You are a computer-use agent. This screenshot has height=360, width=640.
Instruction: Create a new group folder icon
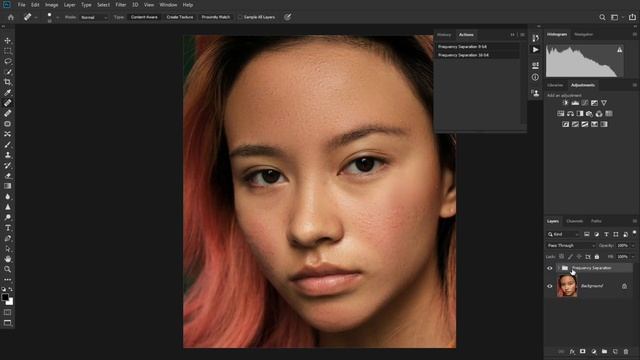pyautogui.click(x=604, y=351)
